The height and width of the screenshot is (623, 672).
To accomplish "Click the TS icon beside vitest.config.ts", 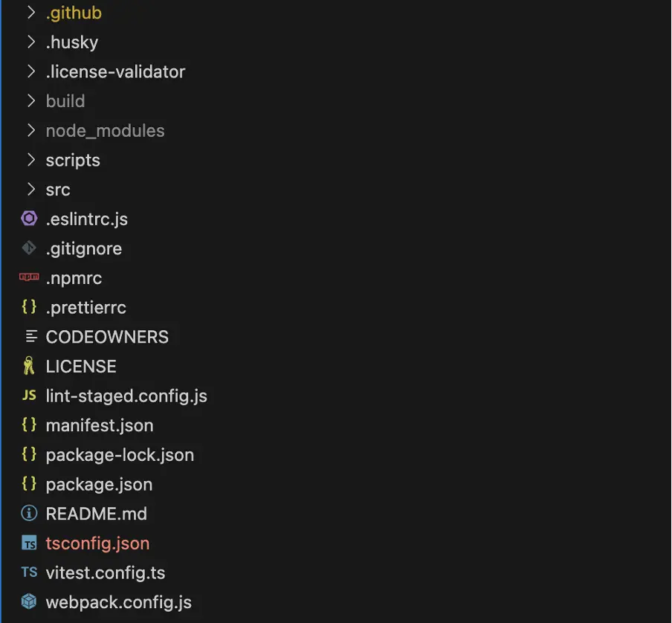I will [x=29, y=572].
